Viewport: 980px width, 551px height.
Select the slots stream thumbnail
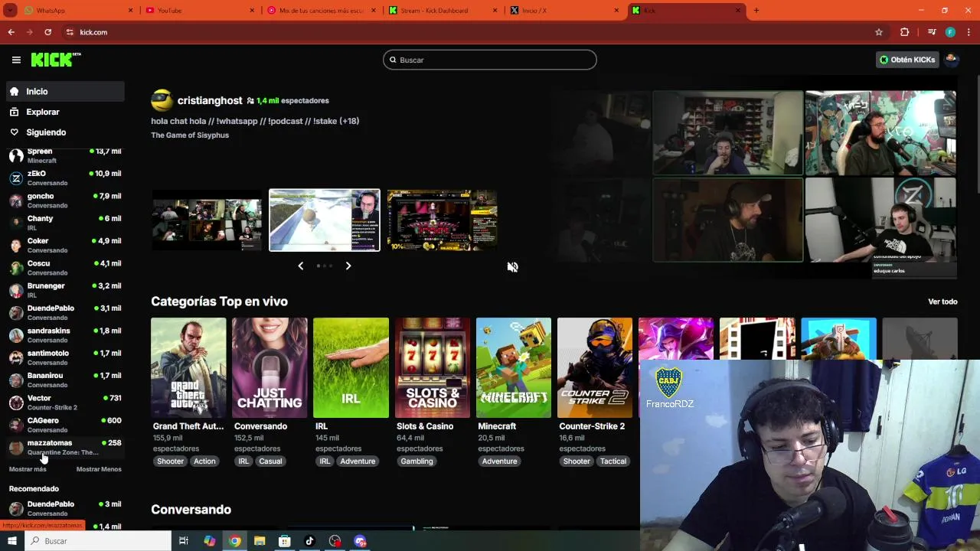[443, 220]
